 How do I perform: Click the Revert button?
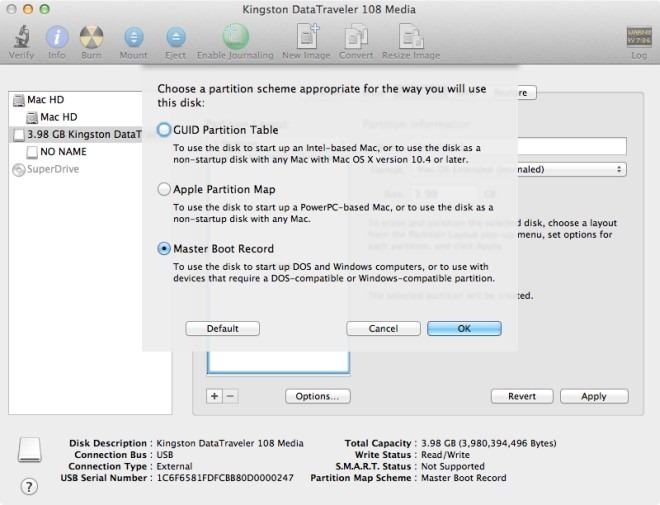(x=522, y=396)
